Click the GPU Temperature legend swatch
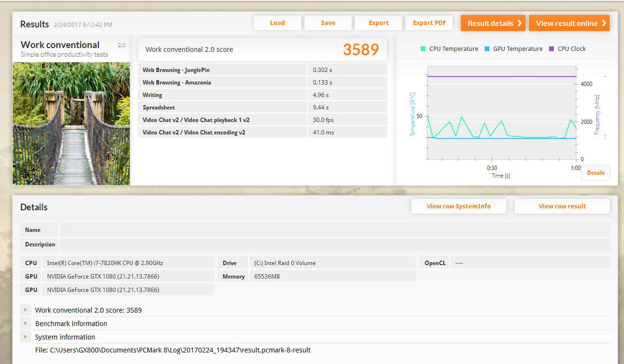This screenshot has width=624, height=364. [487, 49]
